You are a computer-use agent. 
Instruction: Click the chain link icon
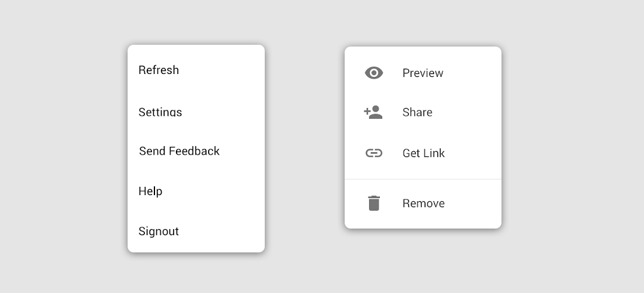(374, 153)
